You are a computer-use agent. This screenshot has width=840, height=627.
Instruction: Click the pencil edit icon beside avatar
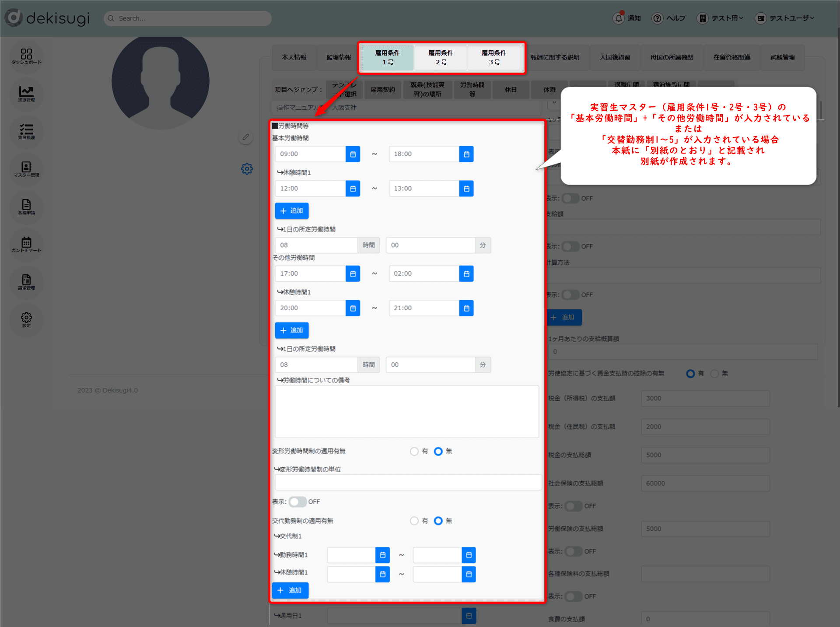pos(246,137)
